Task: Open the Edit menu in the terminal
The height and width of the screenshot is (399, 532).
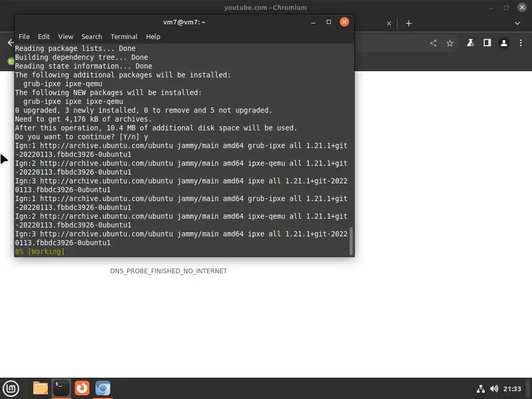Action: (x=44, y=37)
